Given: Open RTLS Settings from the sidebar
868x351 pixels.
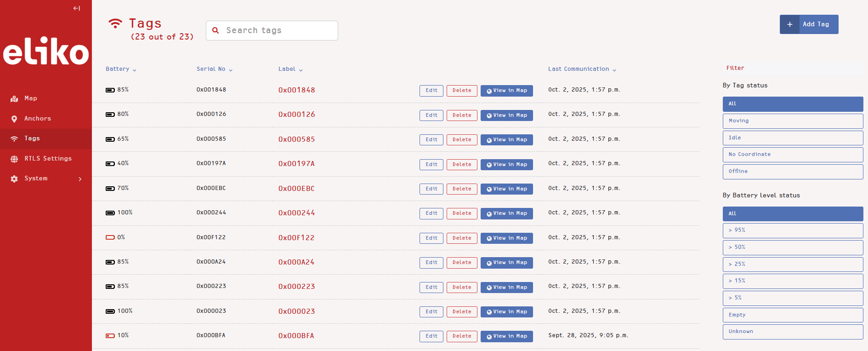Looking at the screenshot, I should pos(48,159).
